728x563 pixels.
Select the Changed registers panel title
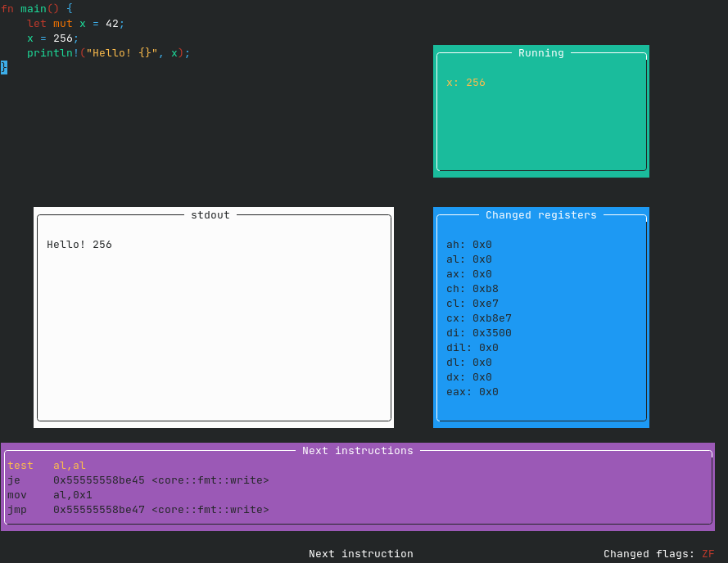(x=540, y=214)
